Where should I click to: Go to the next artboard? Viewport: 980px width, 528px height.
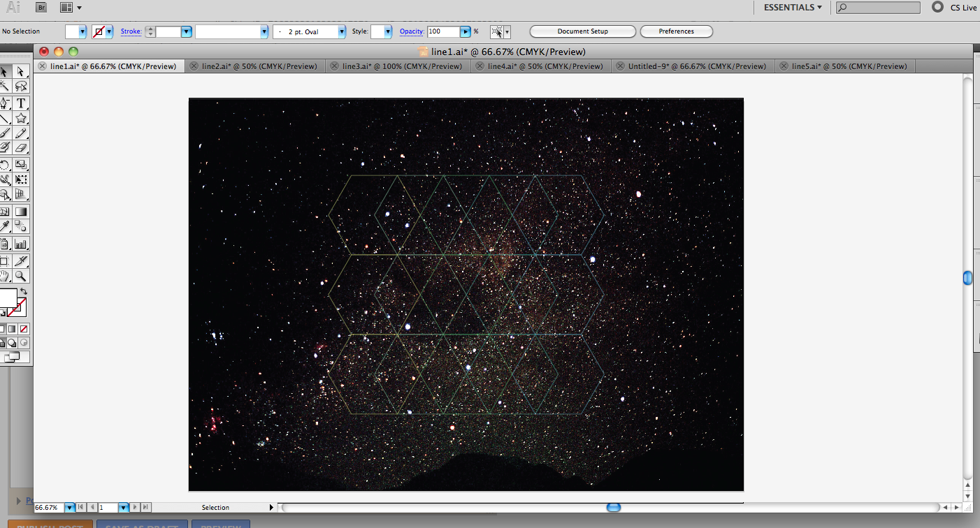(136, 508)
